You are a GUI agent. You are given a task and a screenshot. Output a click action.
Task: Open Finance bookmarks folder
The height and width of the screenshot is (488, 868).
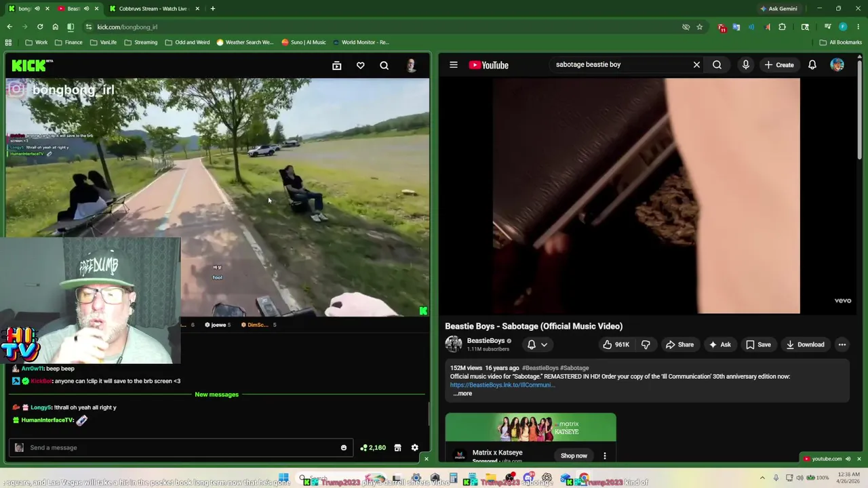pos(68,42)
